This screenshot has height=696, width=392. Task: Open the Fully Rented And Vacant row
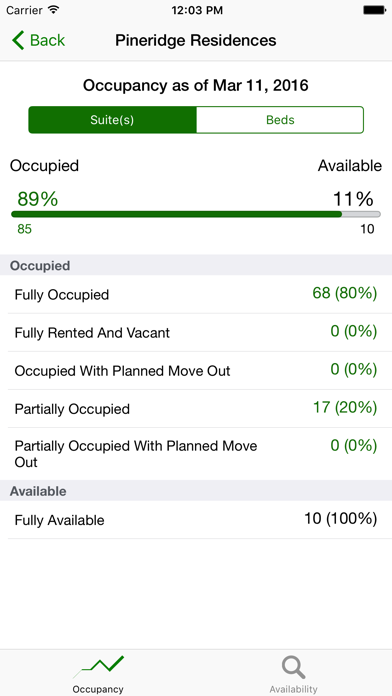tap(196, 332)
